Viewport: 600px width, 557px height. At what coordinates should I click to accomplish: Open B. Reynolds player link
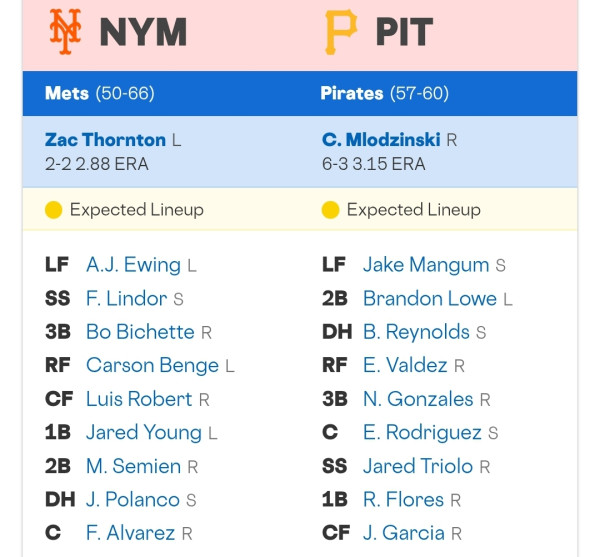tap(416, 332)
